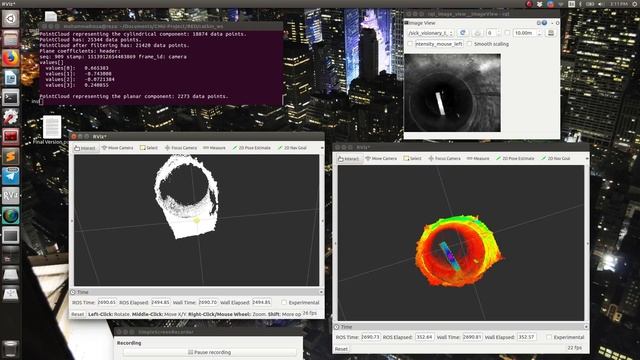Image resolution: width=640 pixels, height=360 pixels.
Task: Close the Time panel in left RViz
Action: click(x=321, y=292)
